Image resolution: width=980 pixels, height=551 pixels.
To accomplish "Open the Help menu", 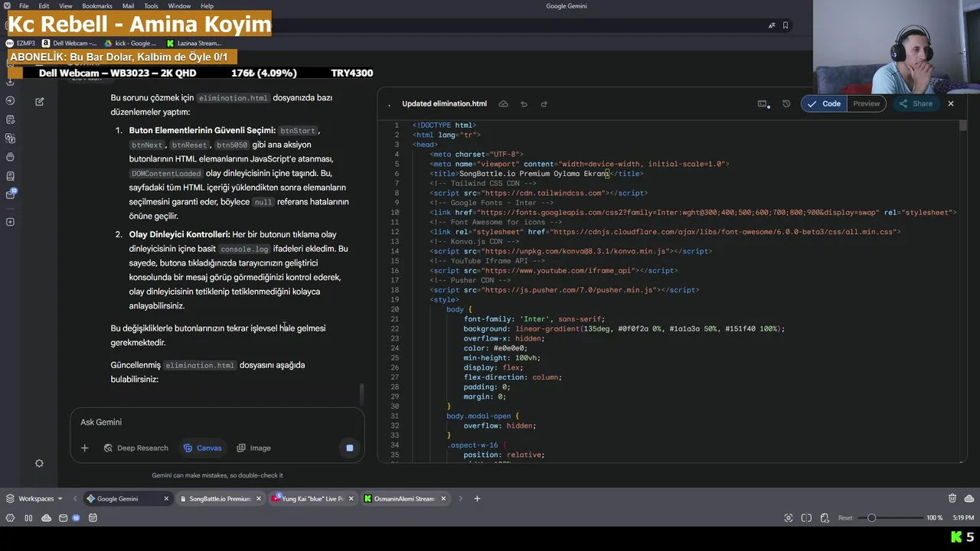I will click(x=207, y=6).
